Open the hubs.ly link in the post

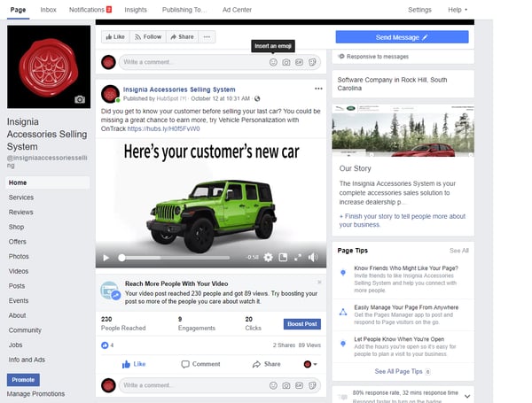[x=163, y=128]
